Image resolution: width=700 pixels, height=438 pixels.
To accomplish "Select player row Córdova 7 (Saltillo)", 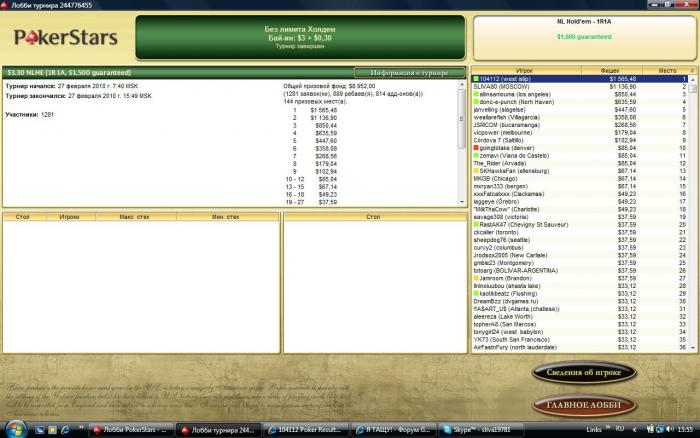I will coord(580,140).
